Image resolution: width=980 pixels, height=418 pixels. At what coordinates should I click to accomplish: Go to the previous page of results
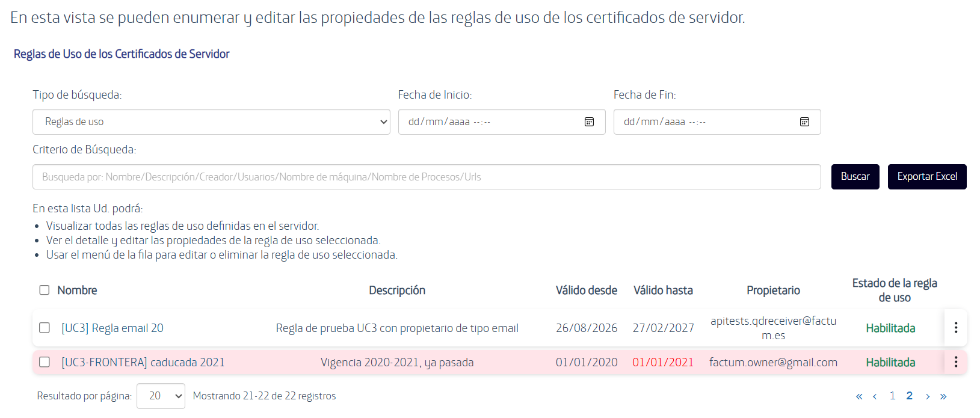pos(875,396)
